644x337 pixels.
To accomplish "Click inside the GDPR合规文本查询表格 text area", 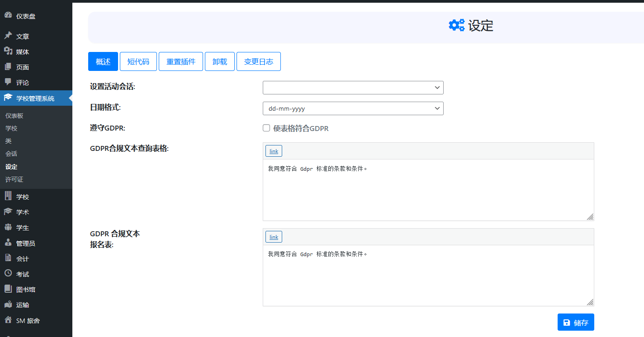I will pos(428,190).
